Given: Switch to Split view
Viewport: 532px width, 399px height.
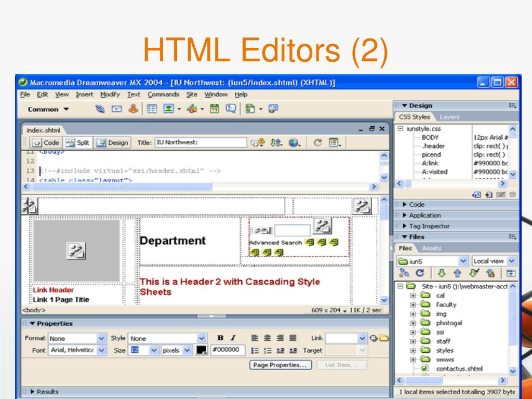Looking at the screenshot, I should pyautogui.click(x=78, y=143).
